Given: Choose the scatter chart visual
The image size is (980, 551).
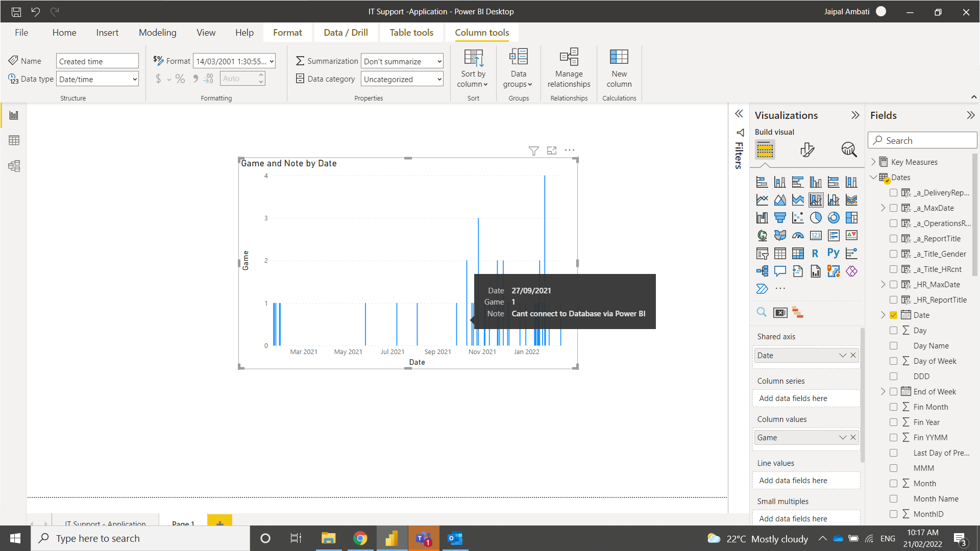Looking at the screenshot, I should coord(798,218).
